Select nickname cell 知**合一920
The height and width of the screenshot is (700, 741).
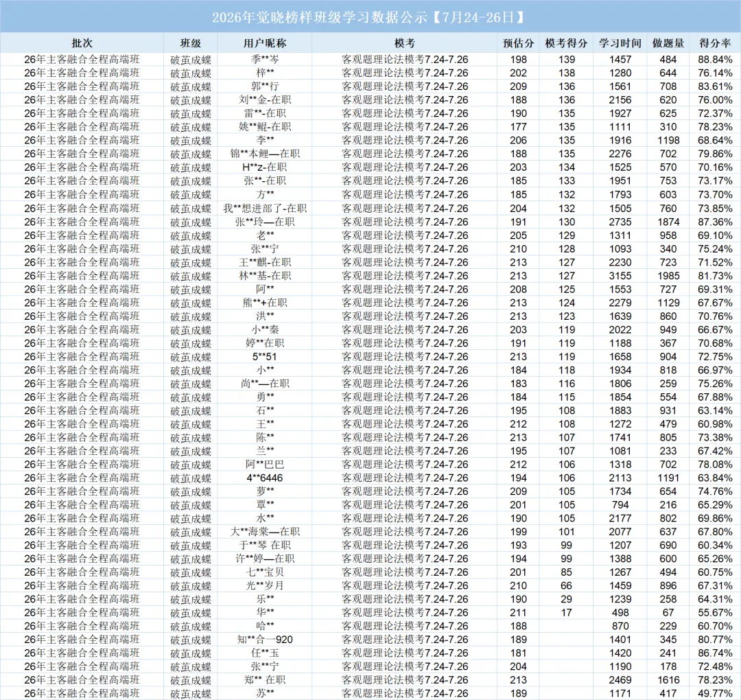(265, 640)
